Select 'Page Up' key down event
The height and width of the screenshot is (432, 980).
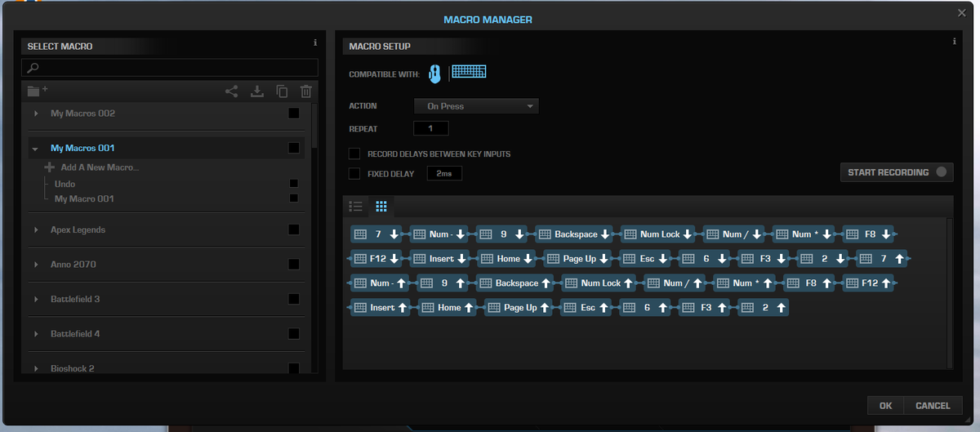click(x=578, y=259)
